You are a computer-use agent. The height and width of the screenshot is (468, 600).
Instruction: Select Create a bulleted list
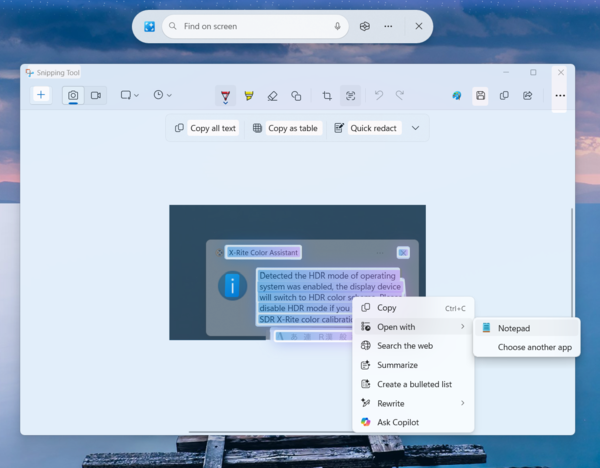[x=413, y=384]
